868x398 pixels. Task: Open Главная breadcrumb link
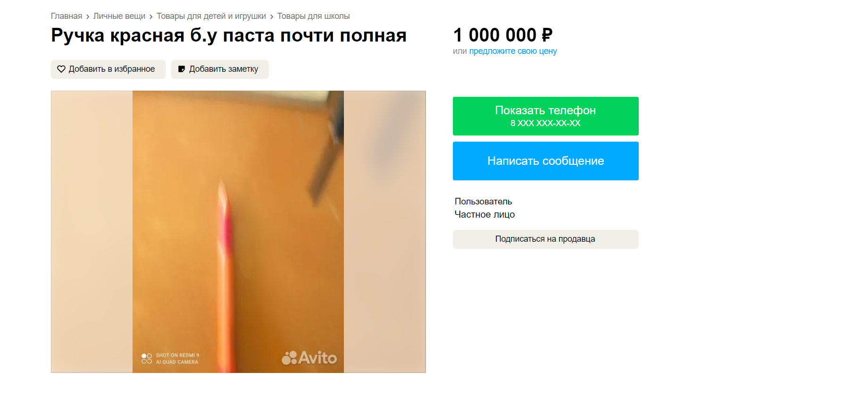point(67,16)
